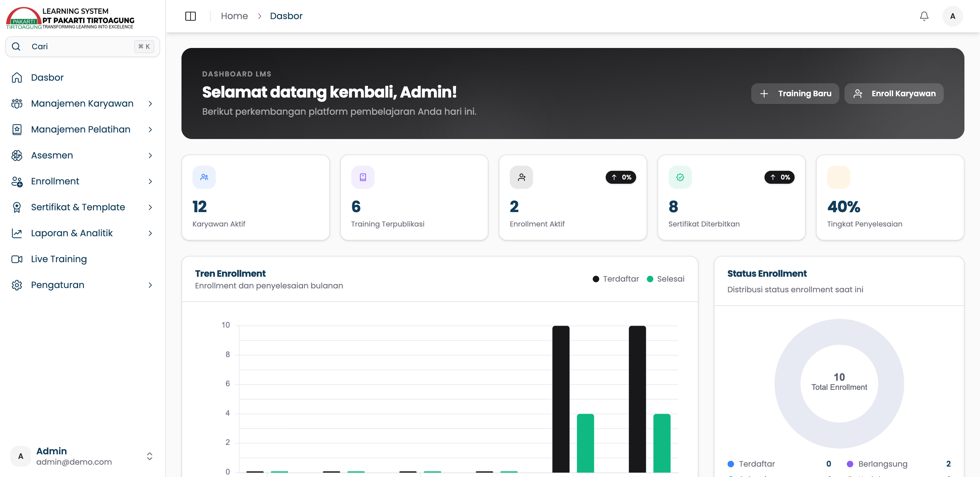This screenshot has width=980, height=477.
Task: Open Laporan & Analitik menu item
Action: click(83, 233)
